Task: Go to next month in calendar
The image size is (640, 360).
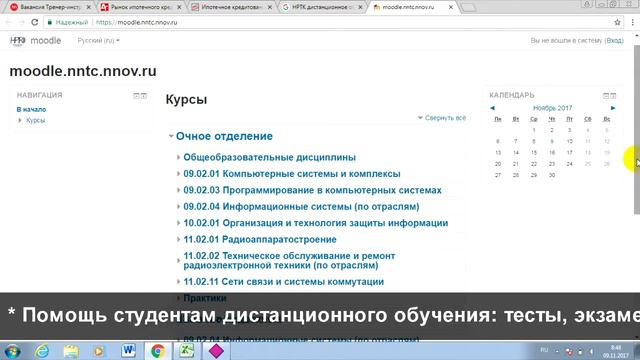Action: click(613, 108)
